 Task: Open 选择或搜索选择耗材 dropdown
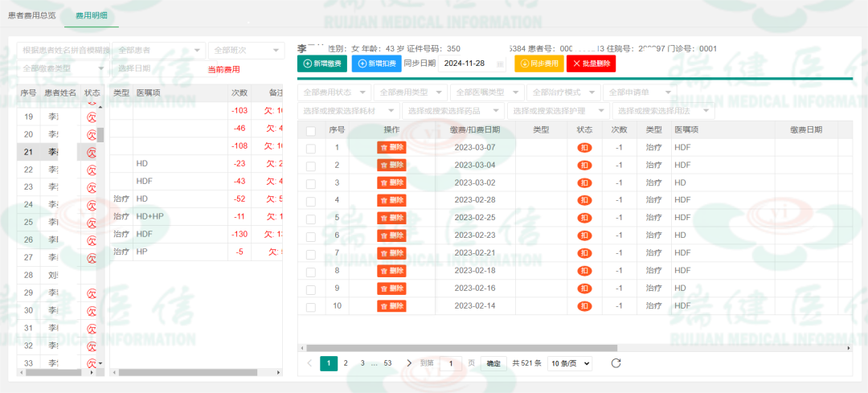point(349,111)
